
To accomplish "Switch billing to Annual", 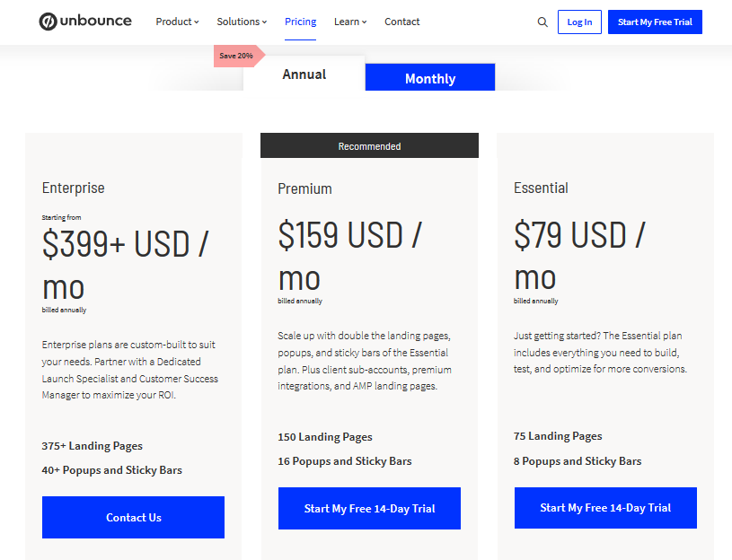I will (304, 74).
